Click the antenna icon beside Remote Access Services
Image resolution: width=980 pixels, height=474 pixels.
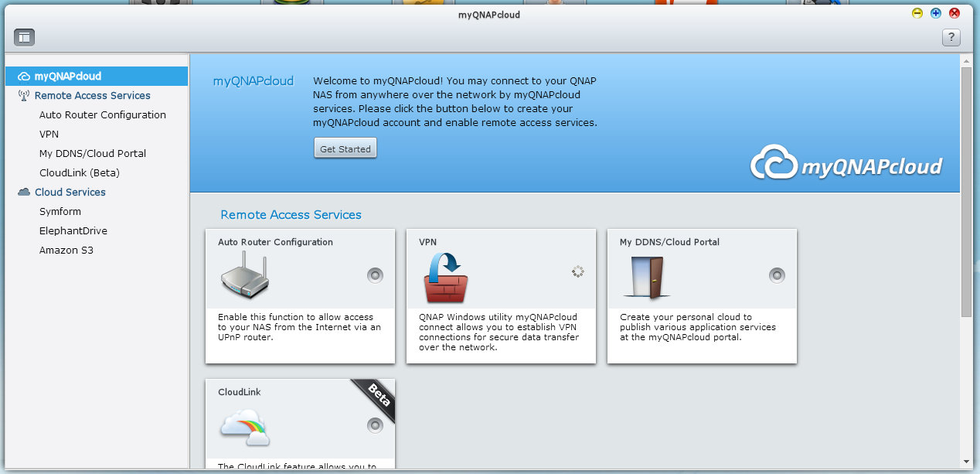pos(24,95)
